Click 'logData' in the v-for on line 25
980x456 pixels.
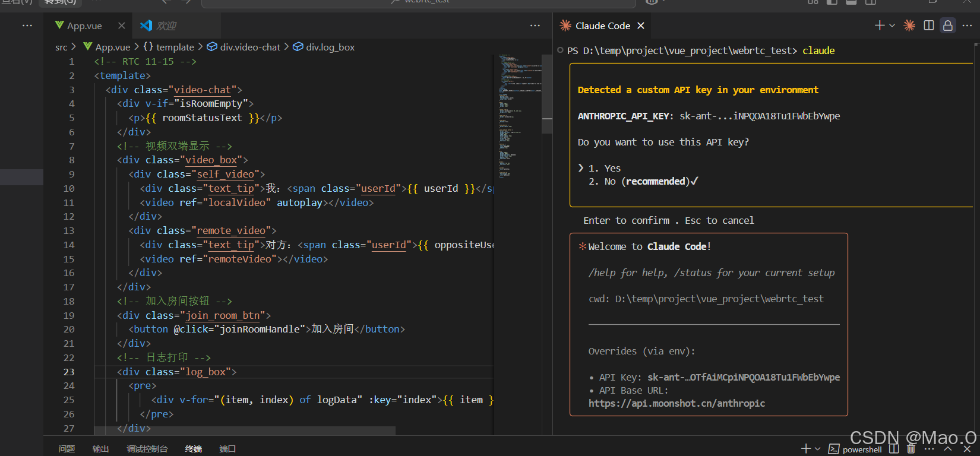coord(337,400)
